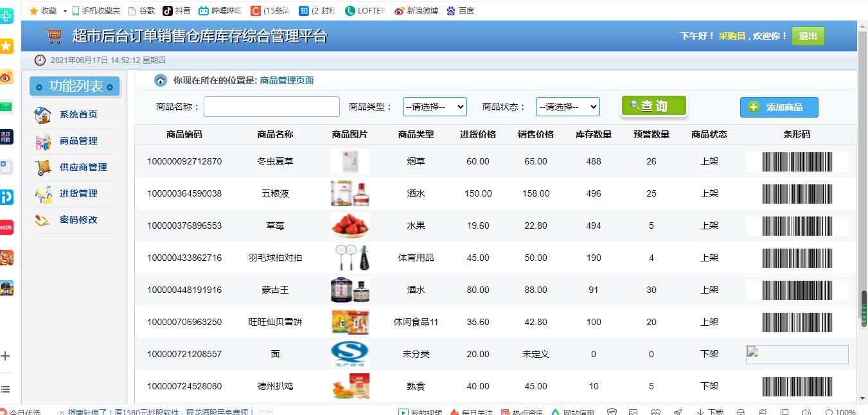Viewport: 868px width, 415px height.
Task: Open the 商品类型 dropdown
Action: [435, 107]
